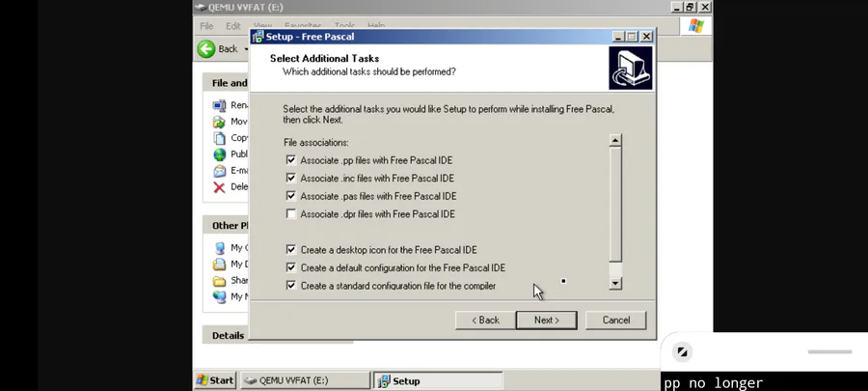This screenshot has width=868, height=391.
Task: Close the Setup - Free Pascal window
Action: [646, 37]
